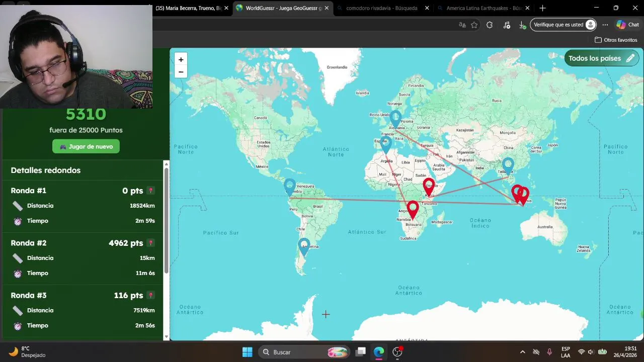Click the 11m 6s time value
The height and width of the screenshot is (362, 644).
(145, 273)
